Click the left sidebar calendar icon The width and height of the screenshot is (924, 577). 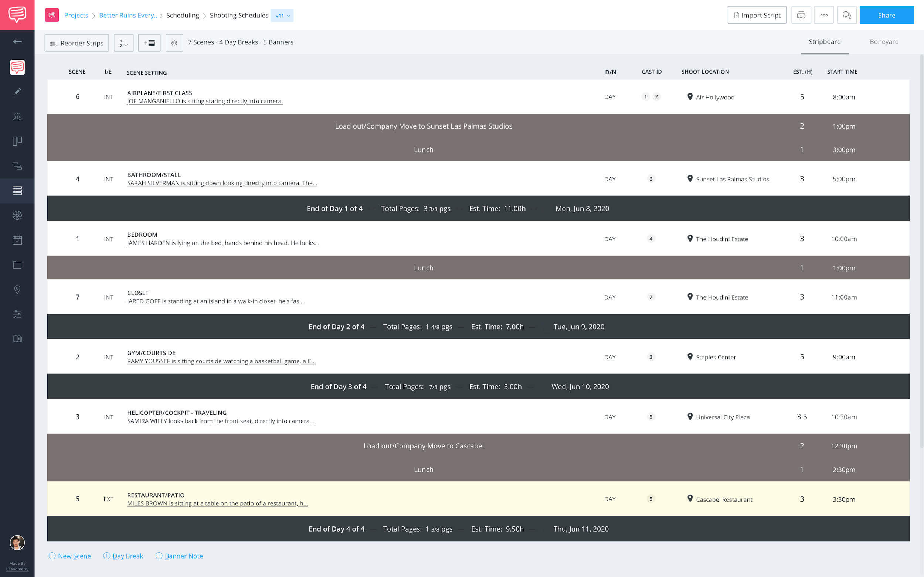[17, 240]
